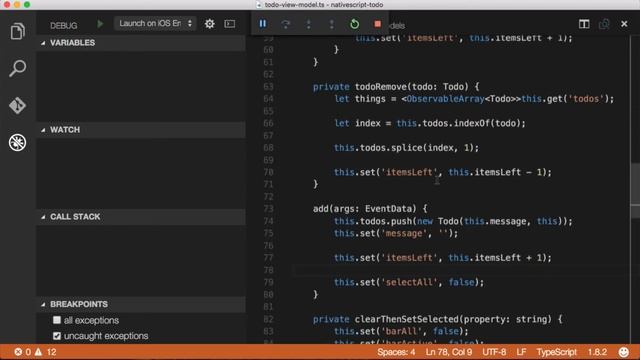The image size is (640, 360).
Task: Click line number 63 gutter
Action: 268,87
